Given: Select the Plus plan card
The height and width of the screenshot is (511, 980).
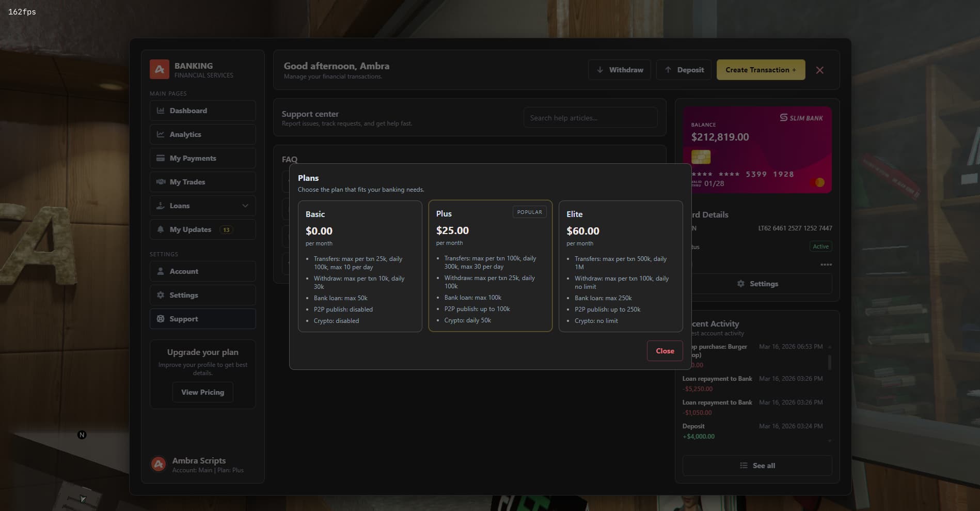Looking at the screenshot, I should pos(491,266).
